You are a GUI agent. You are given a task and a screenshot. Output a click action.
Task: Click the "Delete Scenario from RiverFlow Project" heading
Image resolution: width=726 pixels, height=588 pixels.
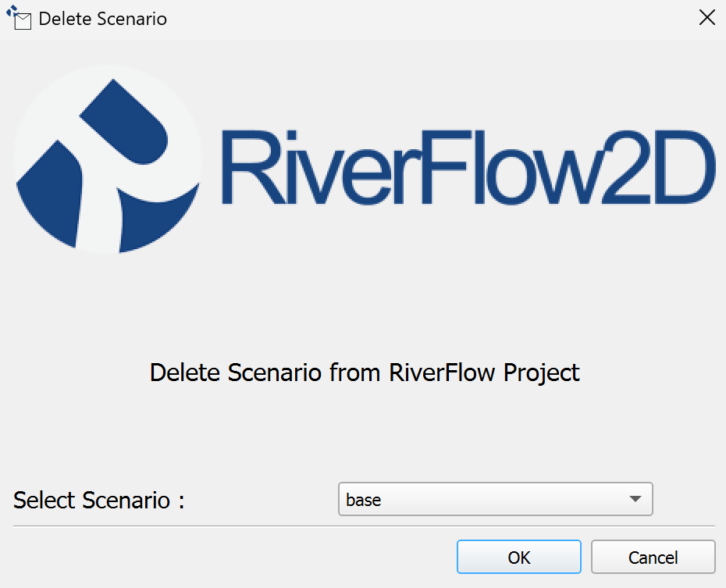pyautogui.click(x=365, y=372)
